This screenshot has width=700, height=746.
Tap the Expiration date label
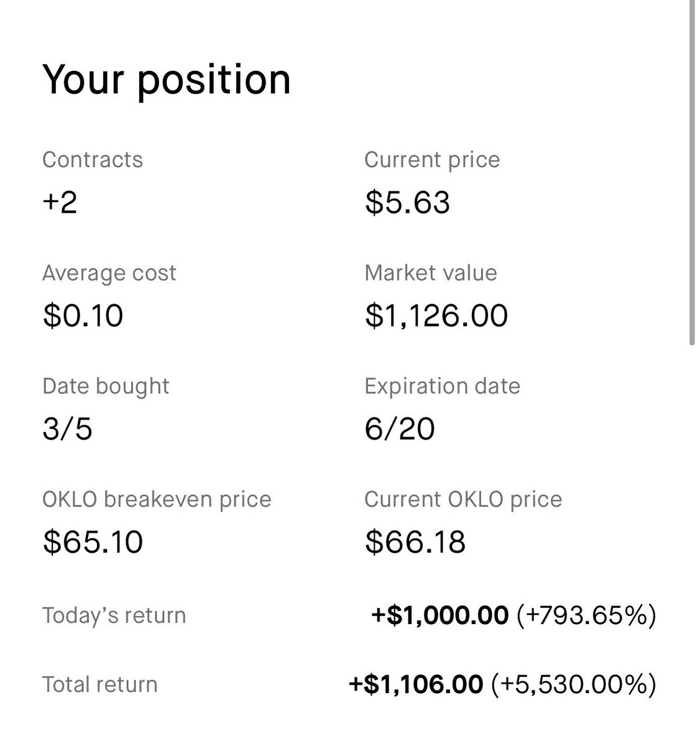click(442, 386)
